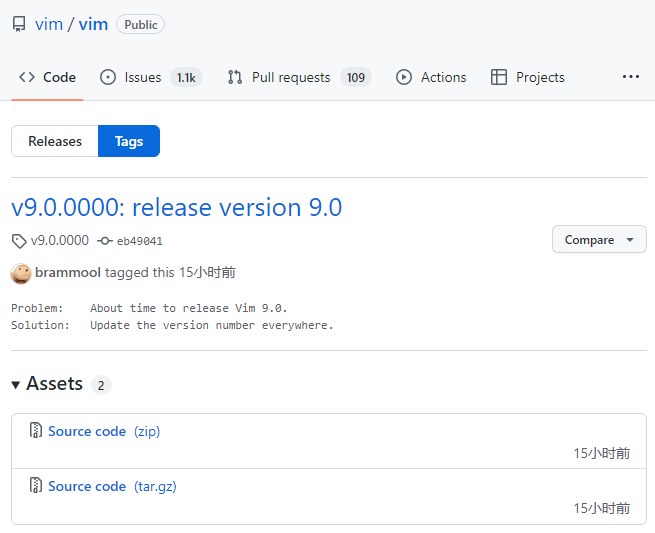Open the Compare dropdown
This screenshot has width=655, height=533.
coord(599,239)
